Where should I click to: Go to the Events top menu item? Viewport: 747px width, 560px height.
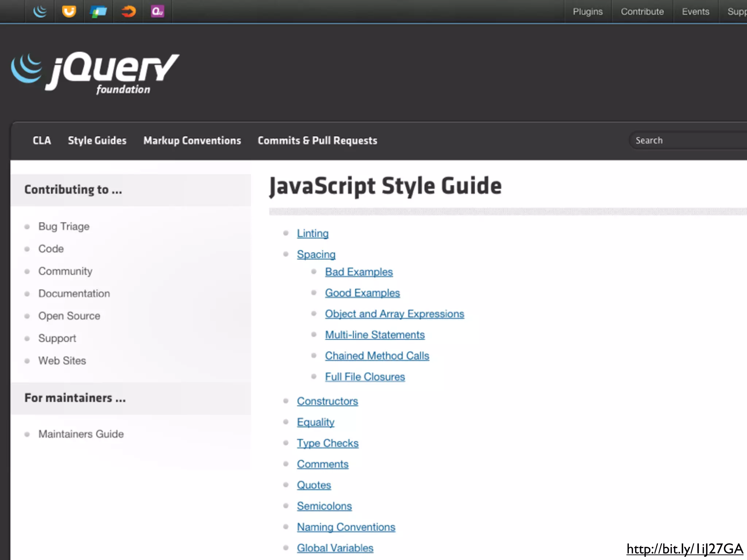(x=696, y=12)
